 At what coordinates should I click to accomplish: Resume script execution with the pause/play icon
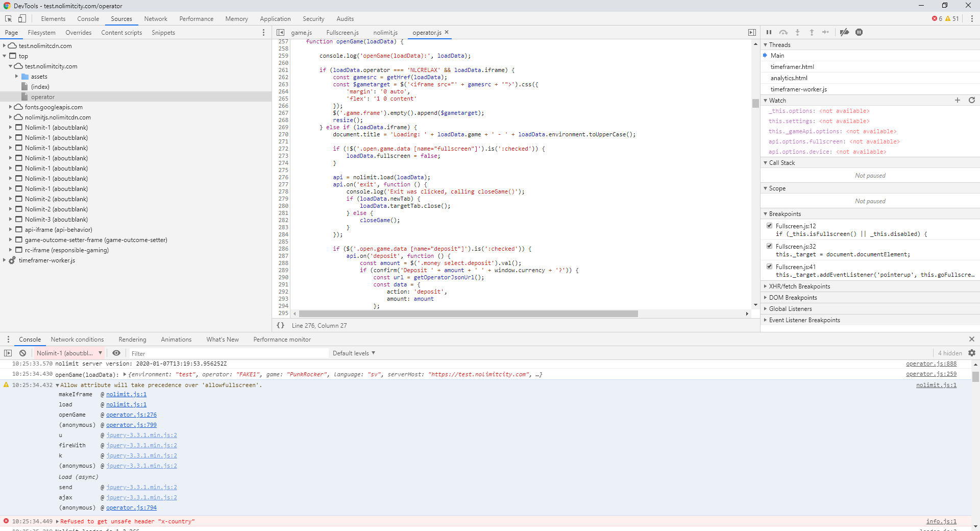click(769, 32)
